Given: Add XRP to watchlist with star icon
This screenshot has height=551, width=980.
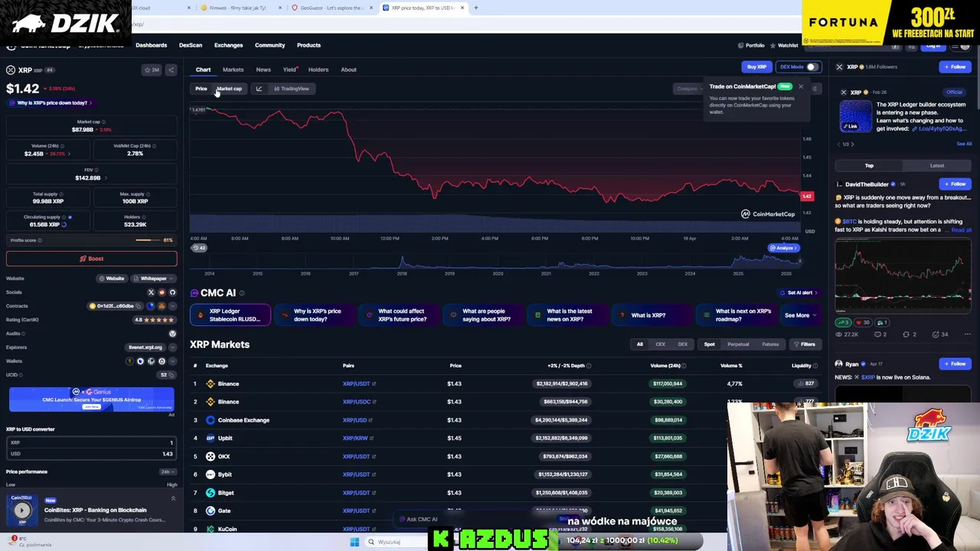Looking at the screenshot, I should (152, 70).
